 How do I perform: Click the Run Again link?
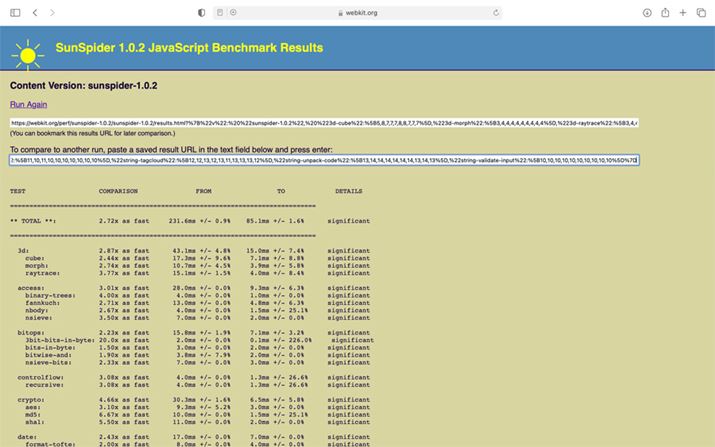coord(28,104)
